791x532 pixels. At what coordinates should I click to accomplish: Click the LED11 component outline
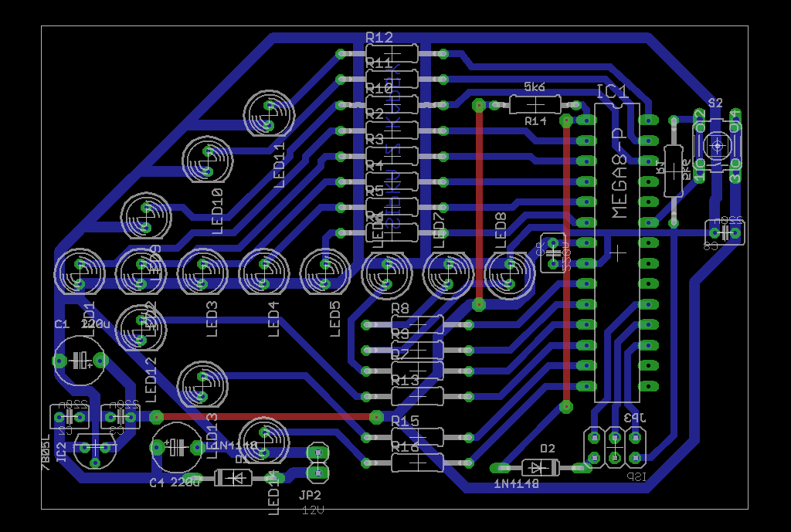click(269, 114)
